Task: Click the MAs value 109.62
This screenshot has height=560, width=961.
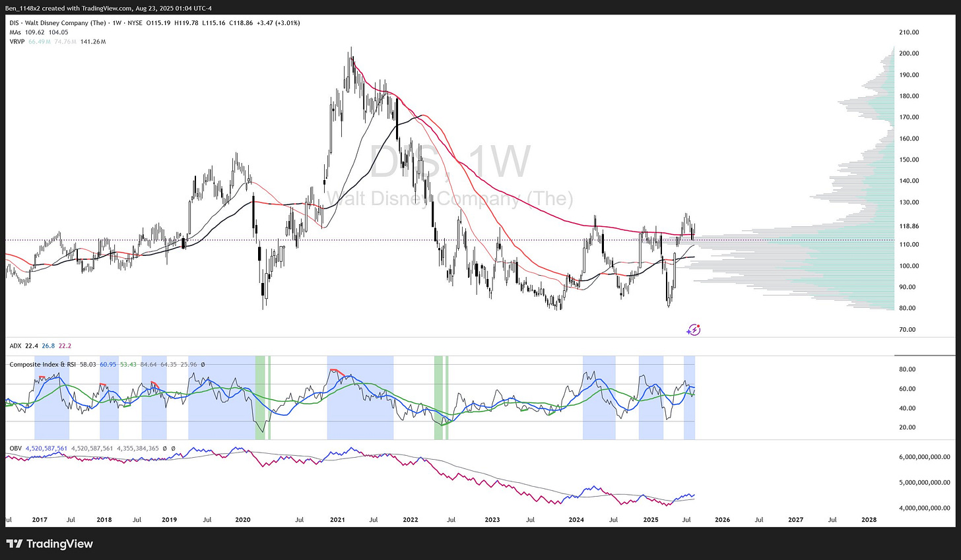Action: click(35, 32)
